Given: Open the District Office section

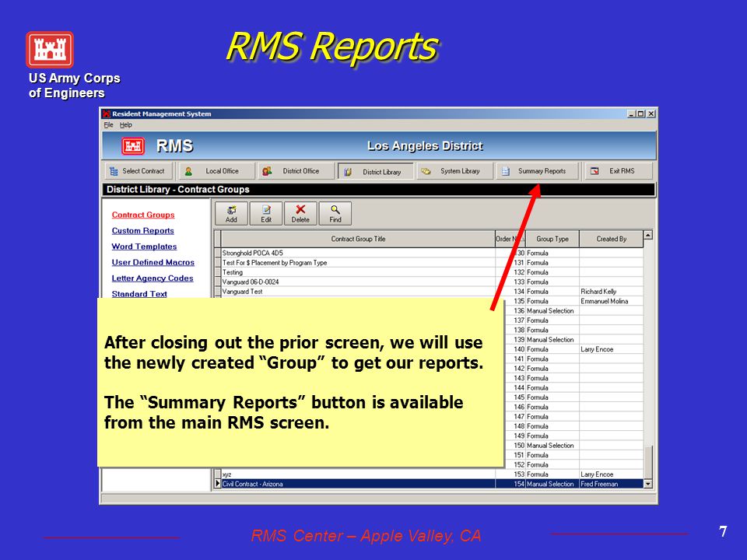Looking at the screenshot, I should 296,171.
